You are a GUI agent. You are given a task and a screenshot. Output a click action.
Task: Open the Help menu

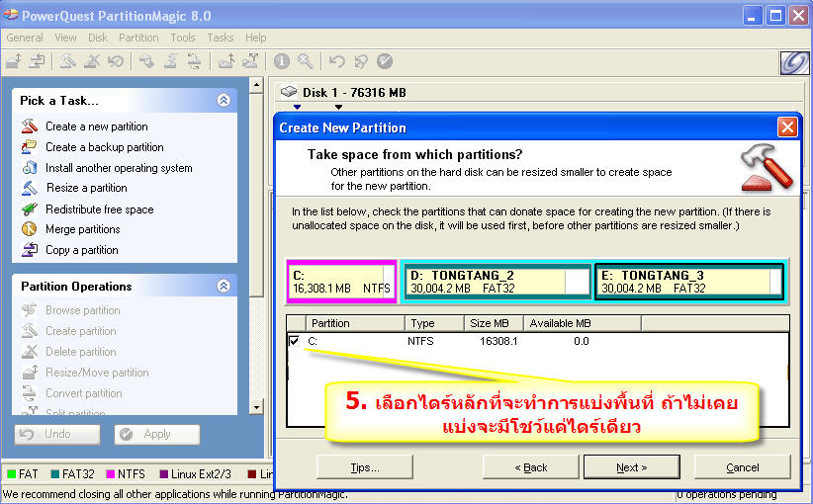(255, 38)
